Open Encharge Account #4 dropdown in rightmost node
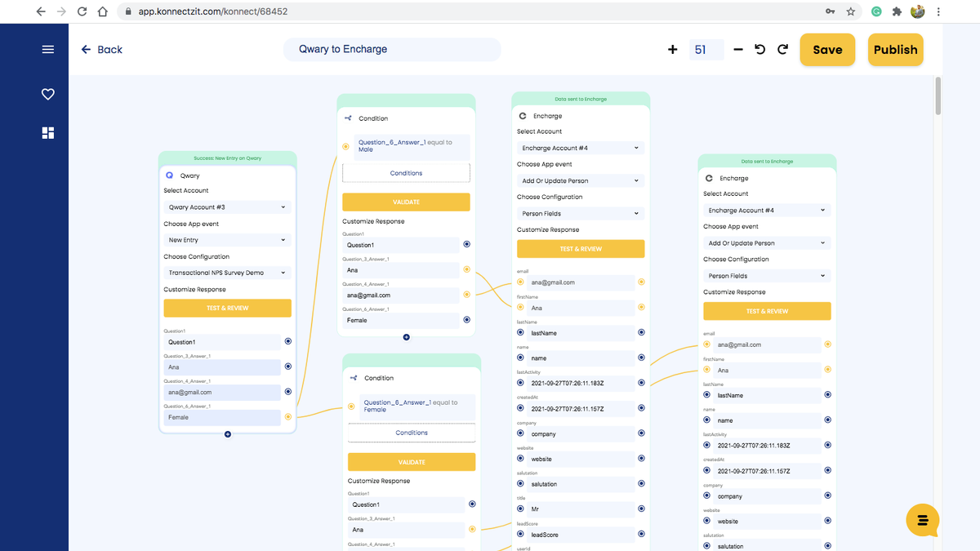The width and height of the screenshot is (980, 551). click(x=767, y=210)
